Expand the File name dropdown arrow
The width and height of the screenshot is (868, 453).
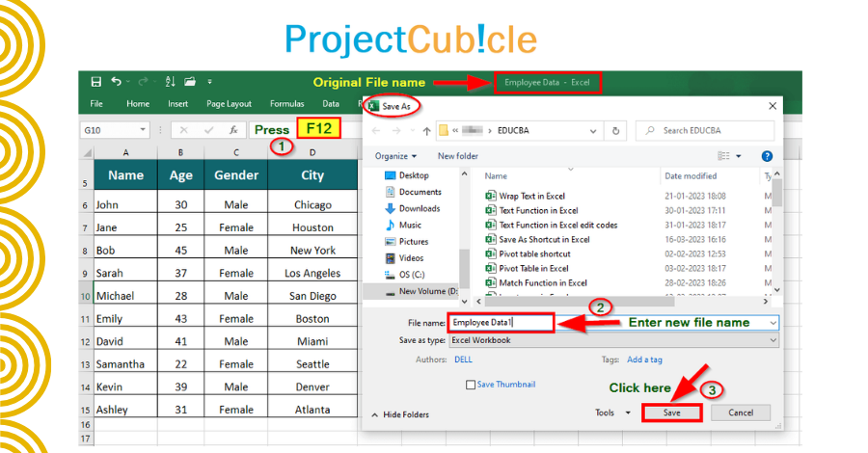773,323
